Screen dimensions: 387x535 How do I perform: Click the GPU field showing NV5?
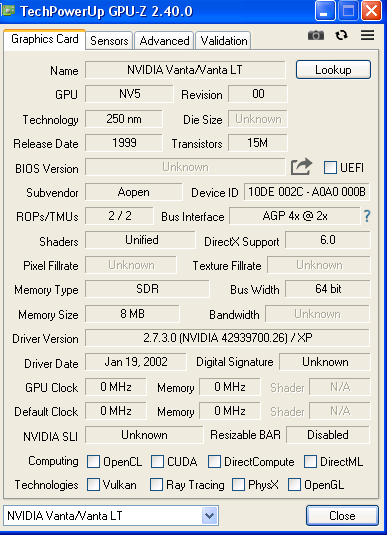[129, 94]
